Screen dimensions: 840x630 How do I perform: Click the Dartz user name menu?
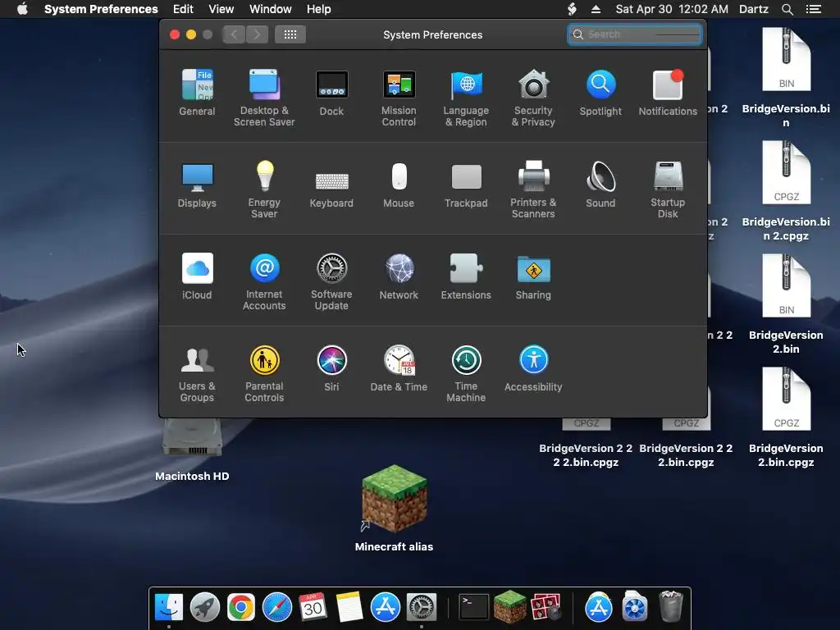point(754,9)
